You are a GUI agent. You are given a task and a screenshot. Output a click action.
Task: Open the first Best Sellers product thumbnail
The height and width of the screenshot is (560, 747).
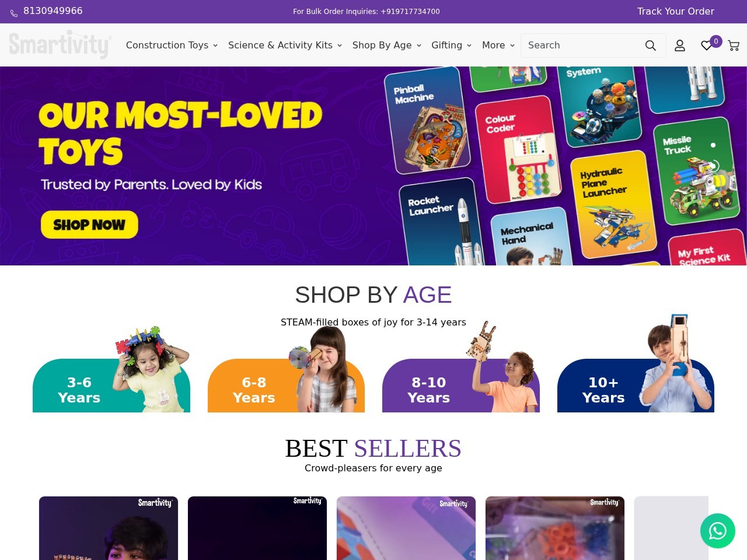(x=109, y=528)
